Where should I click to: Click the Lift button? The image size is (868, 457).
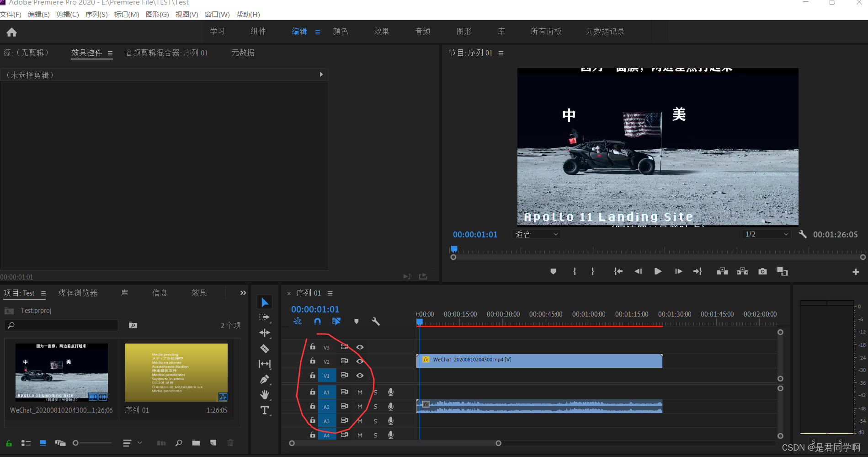tap(722, 271)
